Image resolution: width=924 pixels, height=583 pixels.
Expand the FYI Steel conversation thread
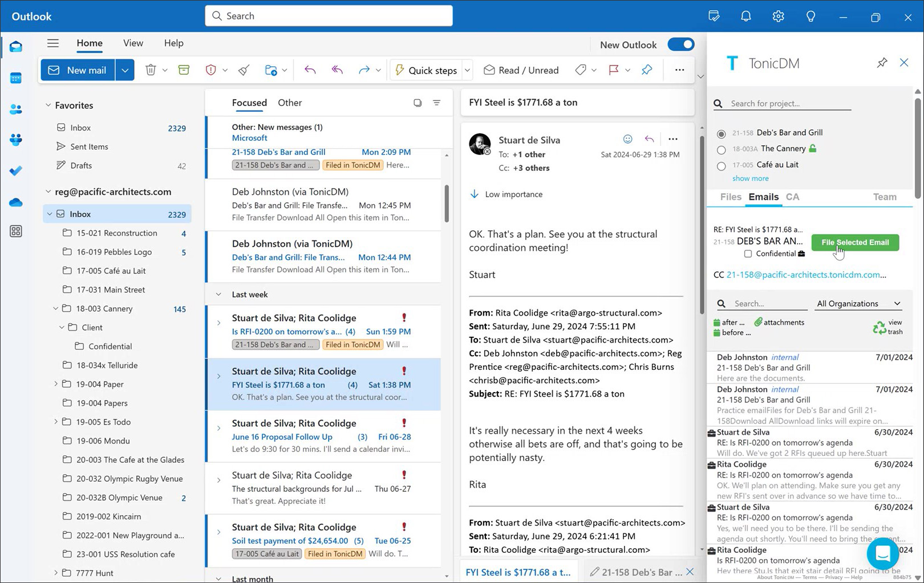click(x=218, y=376)
